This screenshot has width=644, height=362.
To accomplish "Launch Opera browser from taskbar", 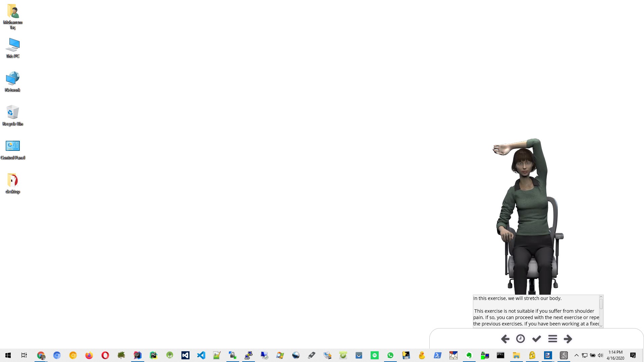I will (105, 355).
